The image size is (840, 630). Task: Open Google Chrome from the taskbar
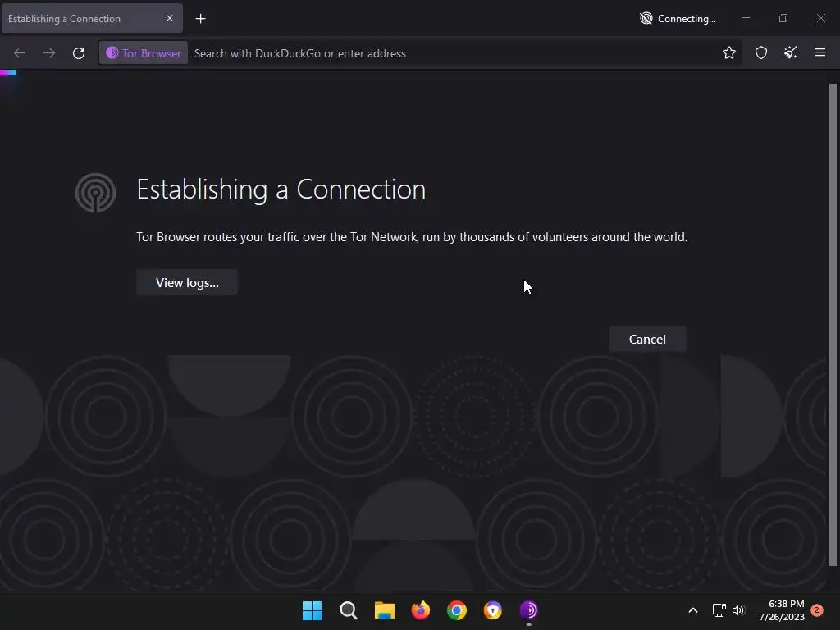click(456, 610)
